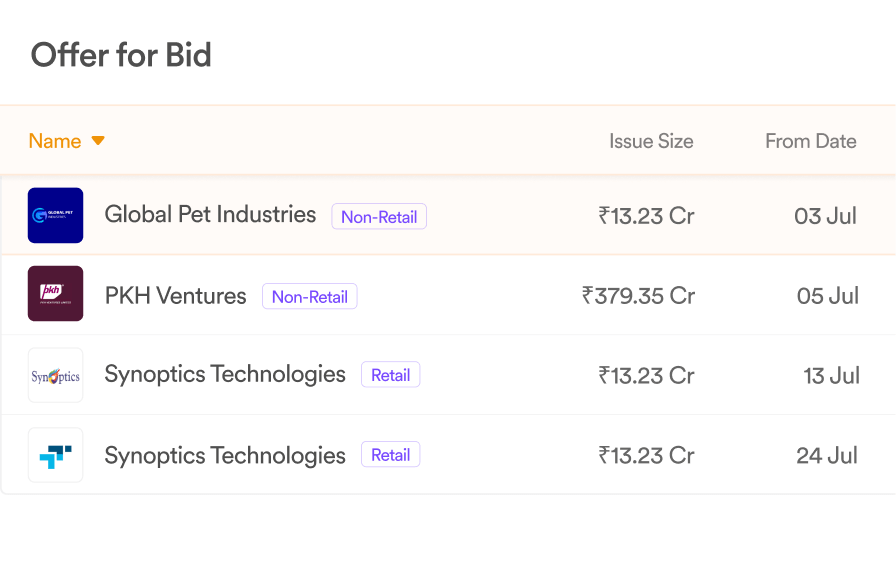This screenshot has height=576, width=896.
Task: Click the orange sort arrow beside Name
Action: [98, 141]
